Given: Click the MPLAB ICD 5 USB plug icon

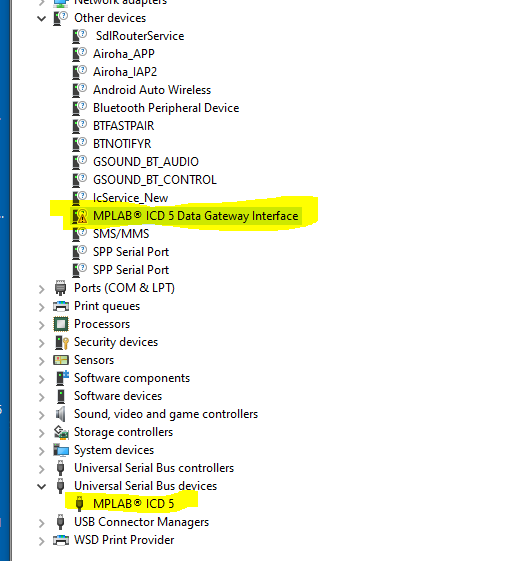Looking at the screenshot, I should tap(79, 504).
